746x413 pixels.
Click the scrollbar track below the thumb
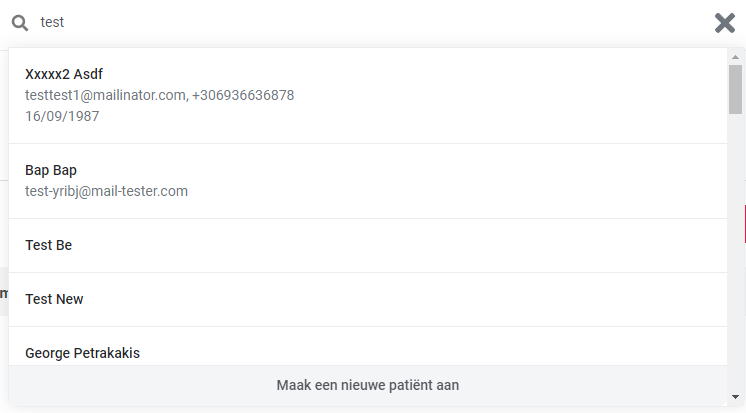point(736,252)
